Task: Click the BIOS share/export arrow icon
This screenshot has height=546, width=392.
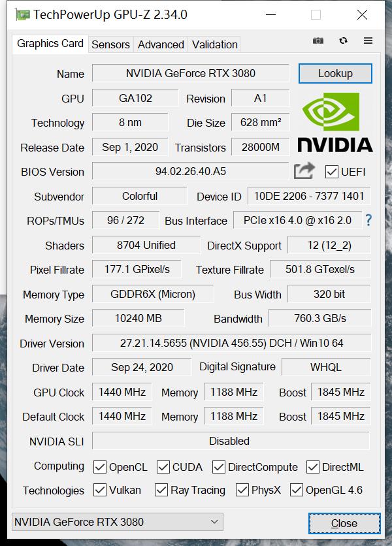Action: 304,171
